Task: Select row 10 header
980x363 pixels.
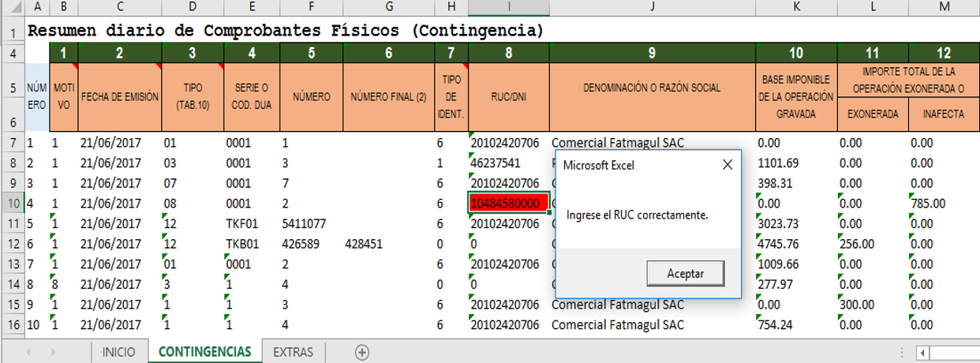Action: tap(13, 204)
